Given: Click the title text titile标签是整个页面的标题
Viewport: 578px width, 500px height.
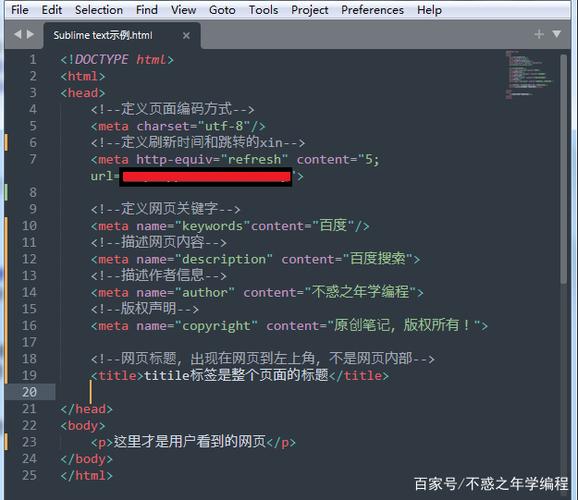Looking at the screenshot, I should coord(236,375).
